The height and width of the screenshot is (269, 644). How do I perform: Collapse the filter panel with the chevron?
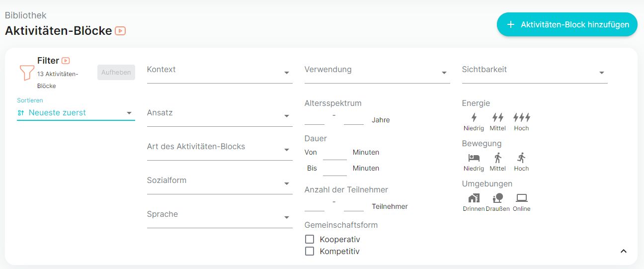click(x=624, y=251)
